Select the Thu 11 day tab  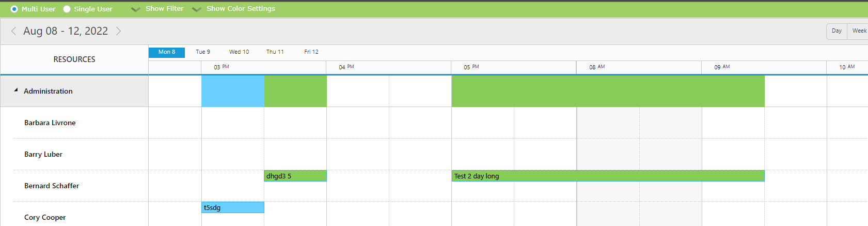pyautogui.click(x=275, y=52)
